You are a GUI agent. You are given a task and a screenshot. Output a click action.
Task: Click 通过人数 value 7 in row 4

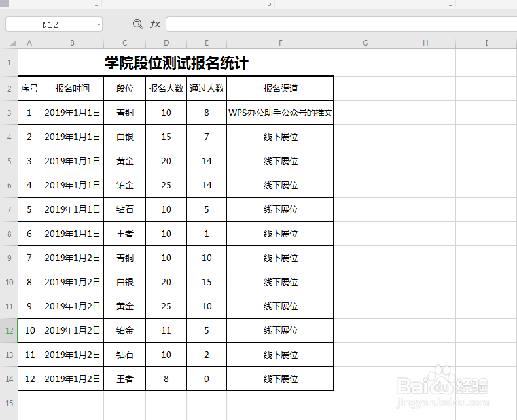click(x=206, y=137)
